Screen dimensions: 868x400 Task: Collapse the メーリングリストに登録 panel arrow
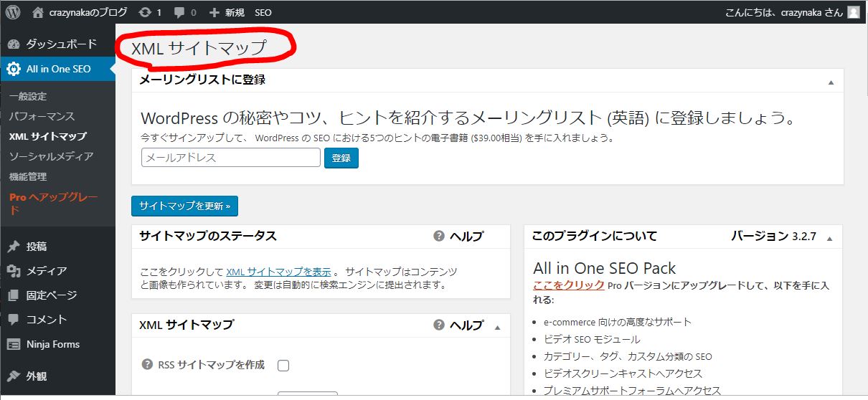point(831,82)
